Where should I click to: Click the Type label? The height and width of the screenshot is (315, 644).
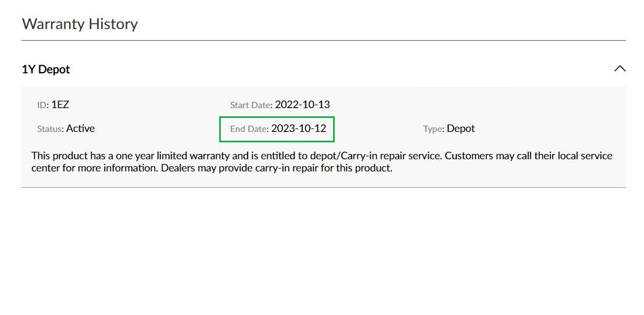(433, 129)
